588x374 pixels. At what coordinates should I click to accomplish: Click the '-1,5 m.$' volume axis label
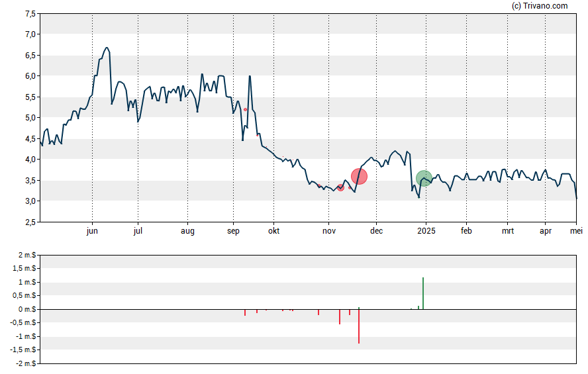tap(23, 350)
